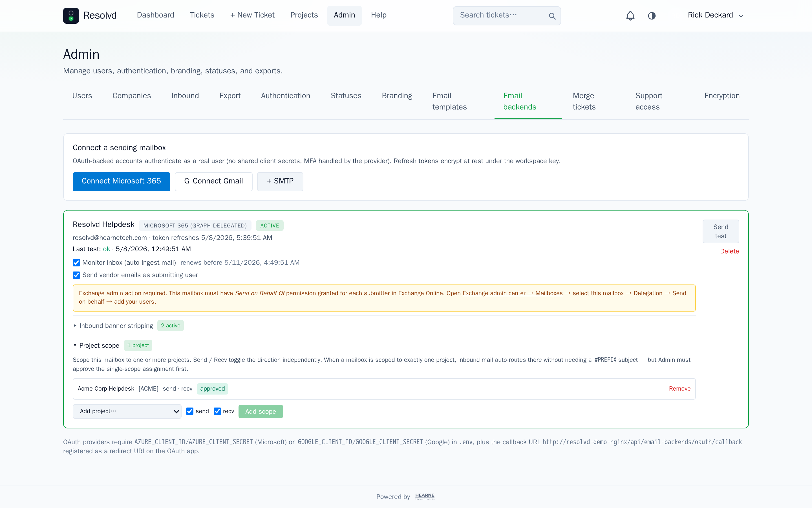
Task: Click the 1 project badge
Action: 138,345
